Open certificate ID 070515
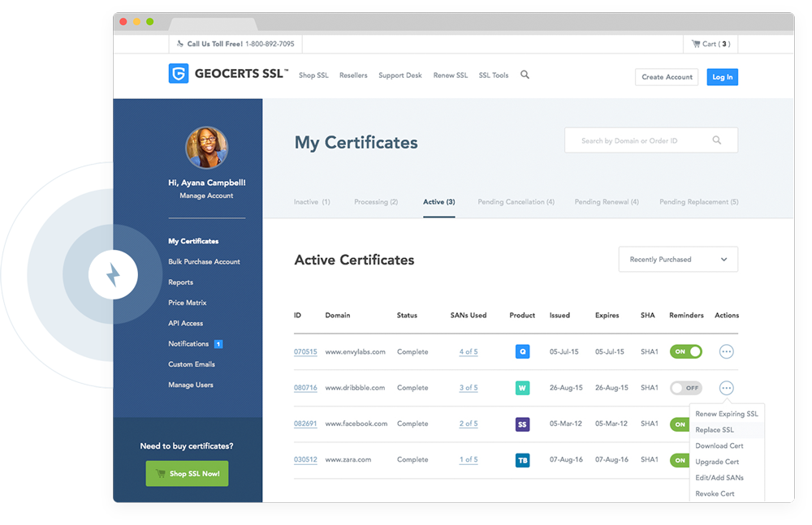812x525 pixels. 305,352
